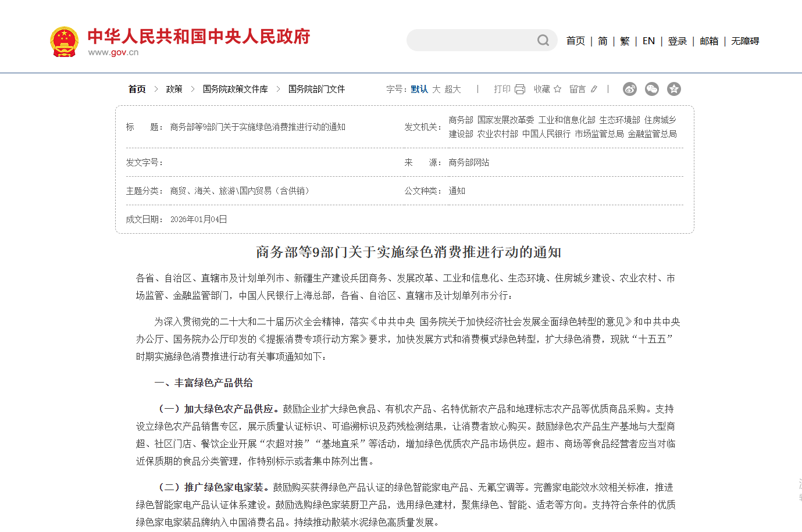Click the printer icon

coord(520,89)
